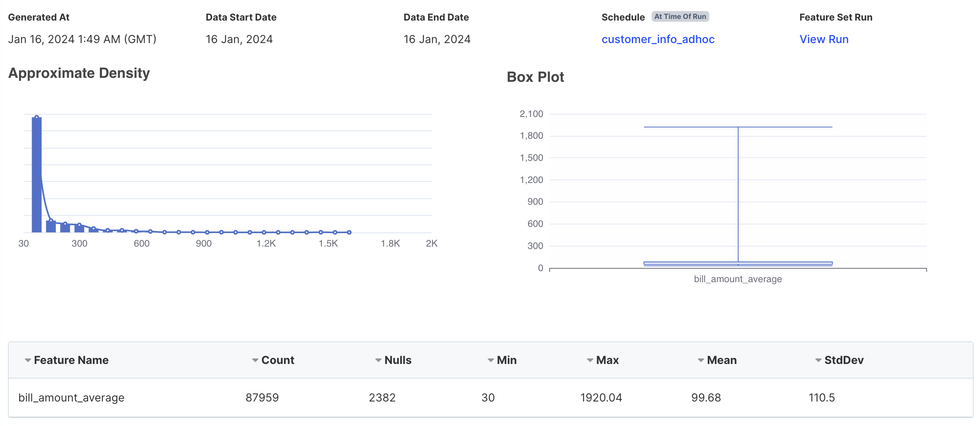
Task: Select the bill_amount_average row name in the table
Action: coord(72,398)
